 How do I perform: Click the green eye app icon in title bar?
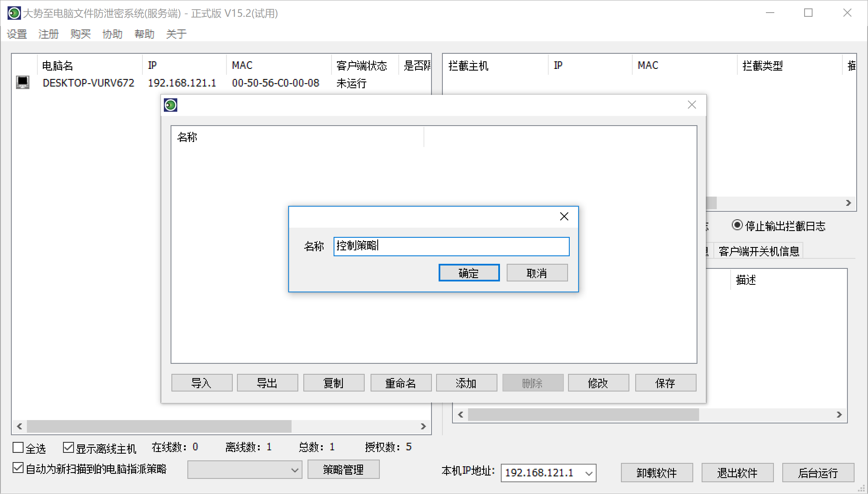click(14, 13)
